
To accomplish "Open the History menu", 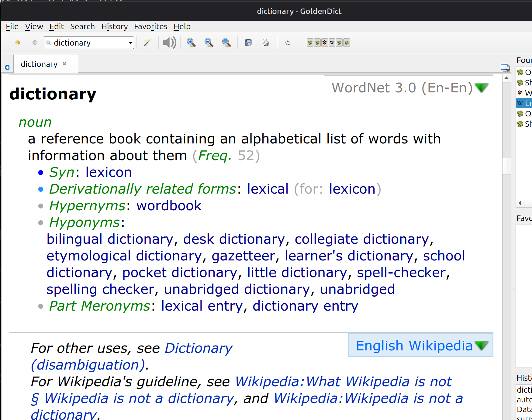I will point(114,26).
